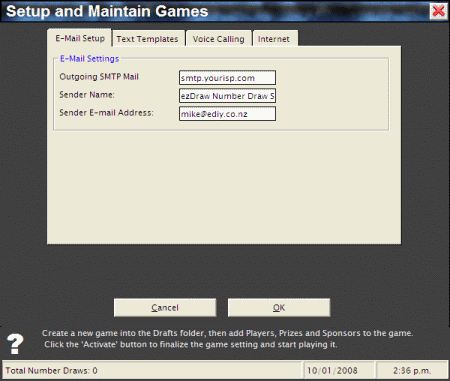Click the 2:36 p.m. time panel

pyautogui.click(x=412, y=370)
